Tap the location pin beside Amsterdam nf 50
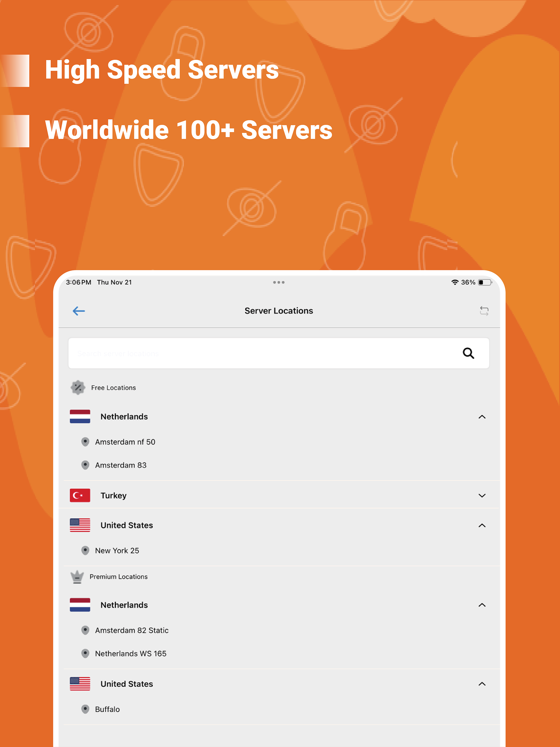560x747 pixels. click(x=86, y=442)
